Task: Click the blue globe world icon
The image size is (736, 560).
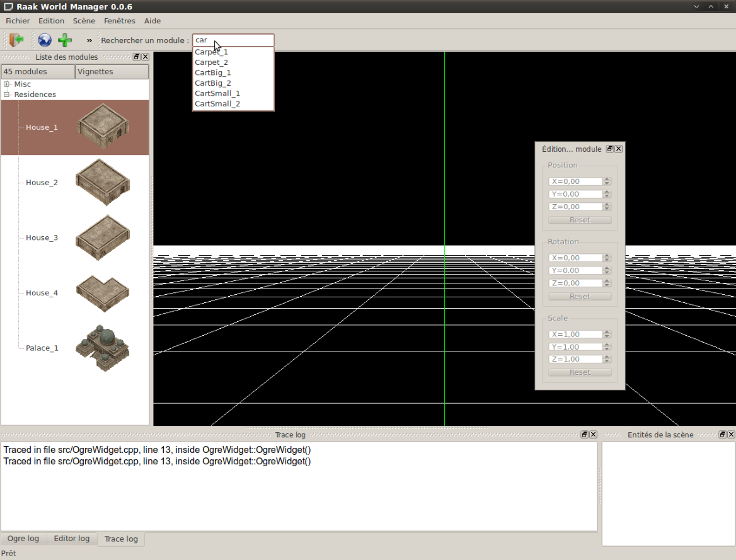Action: tap(45, 40)
